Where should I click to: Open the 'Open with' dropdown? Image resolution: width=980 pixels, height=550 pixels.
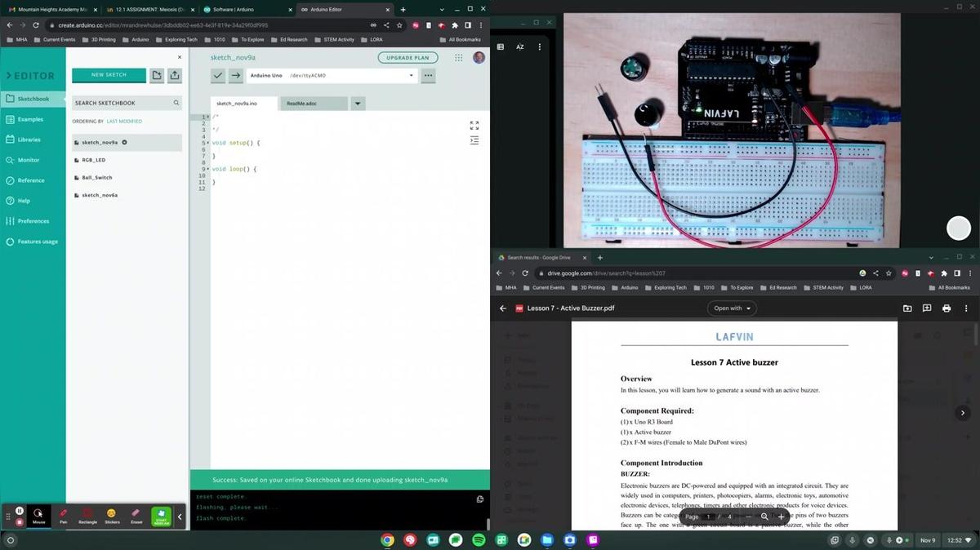coord(732,308)
